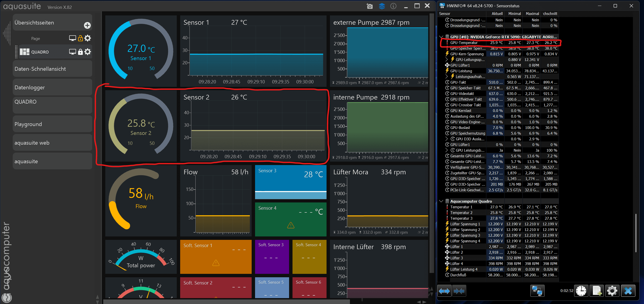This screenshot has width=644, height=304.
Task: Open HWiNFO sensor settings gear
Action: (x=612, y=291)
